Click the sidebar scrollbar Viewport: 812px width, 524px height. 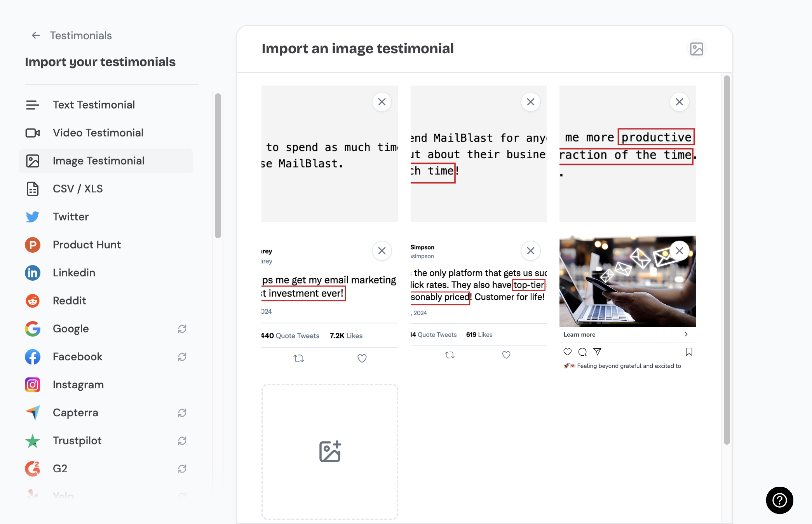point(218,166)
